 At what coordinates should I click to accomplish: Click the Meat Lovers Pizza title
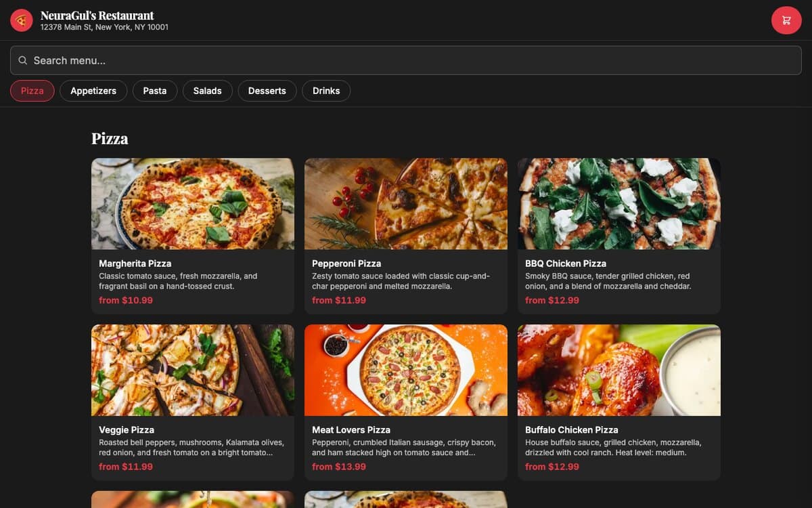[x=351, y=430]
